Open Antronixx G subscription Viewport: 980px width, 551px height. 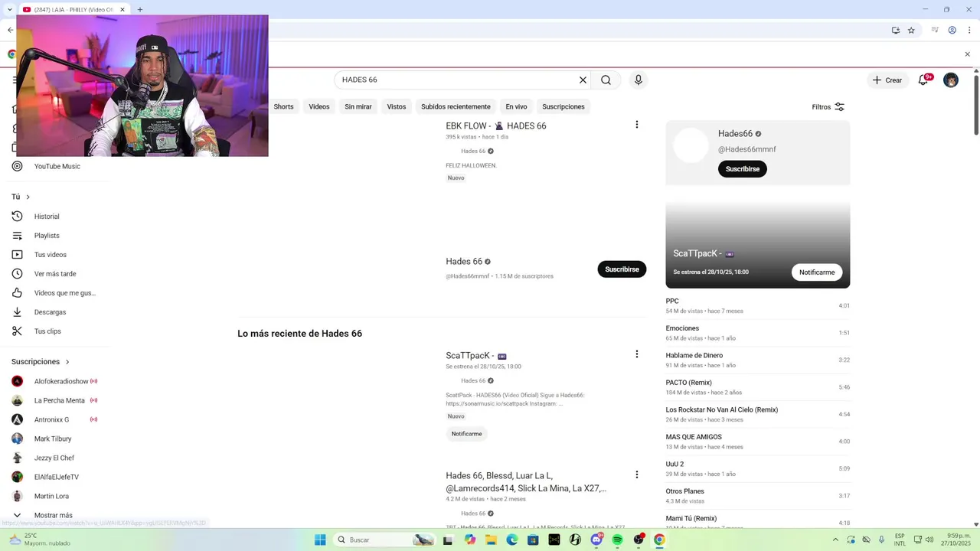(51, 419)
